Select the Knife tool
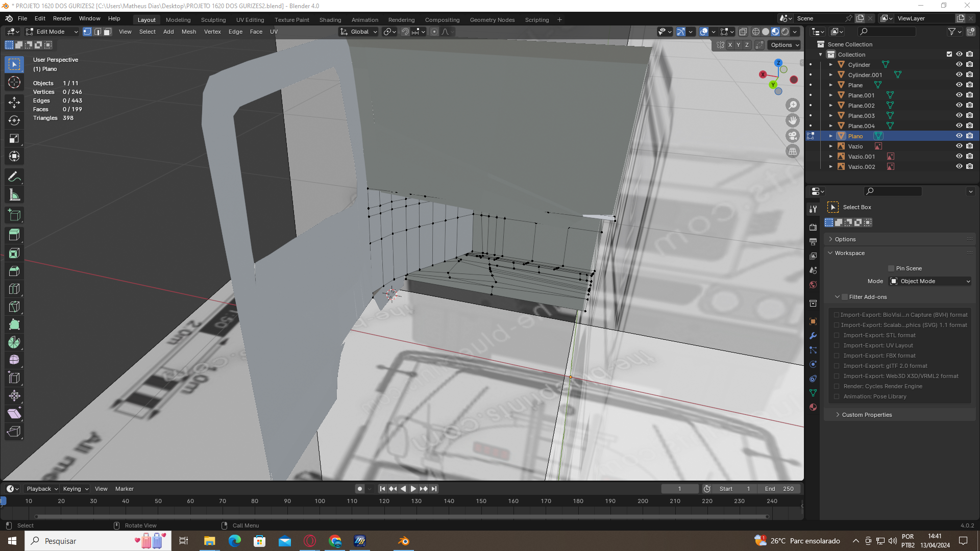This screenshot has height=551, width=980. point(14,307)
